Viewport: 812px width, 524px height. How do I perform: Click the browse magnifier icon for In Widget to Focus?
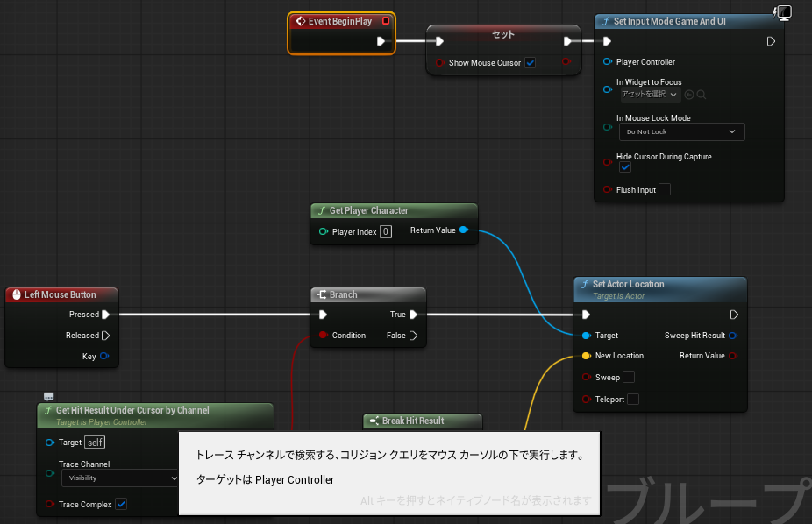pyautogui.click(x=702, y=95)
